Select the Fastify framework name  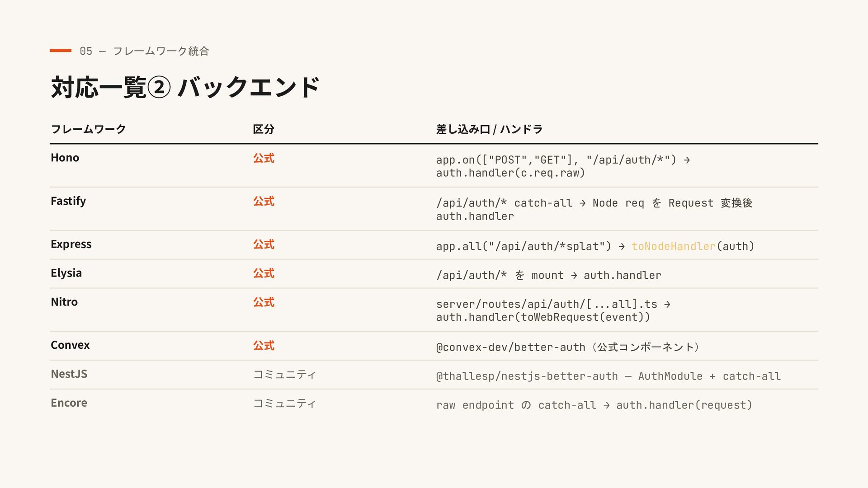(x=68, y=201)
